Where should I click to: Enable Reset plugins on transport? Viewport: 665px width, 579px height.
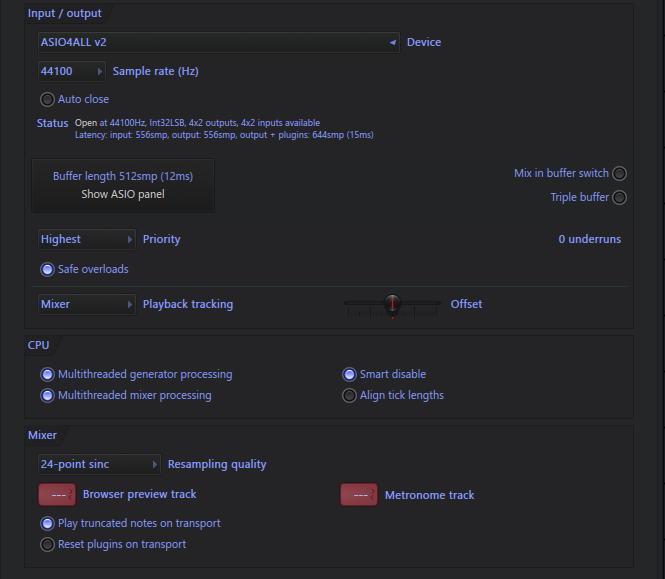point(47,544)
